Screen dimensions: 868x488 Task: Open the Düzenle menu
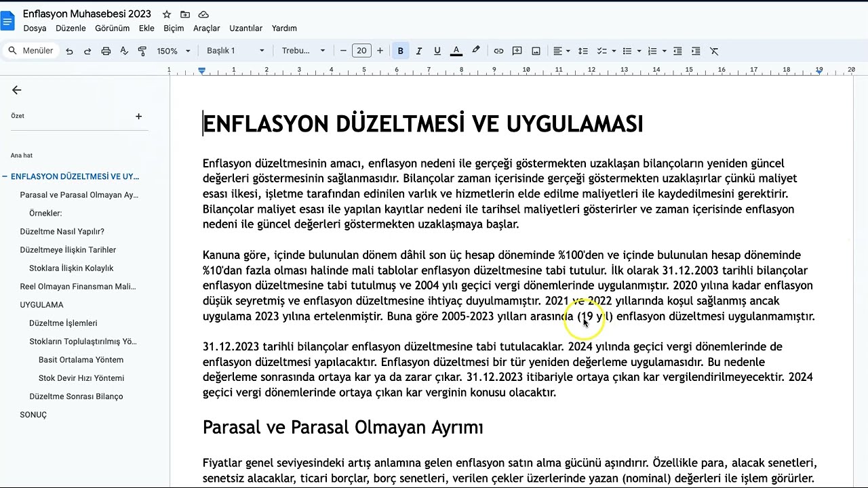coord(71,28)
